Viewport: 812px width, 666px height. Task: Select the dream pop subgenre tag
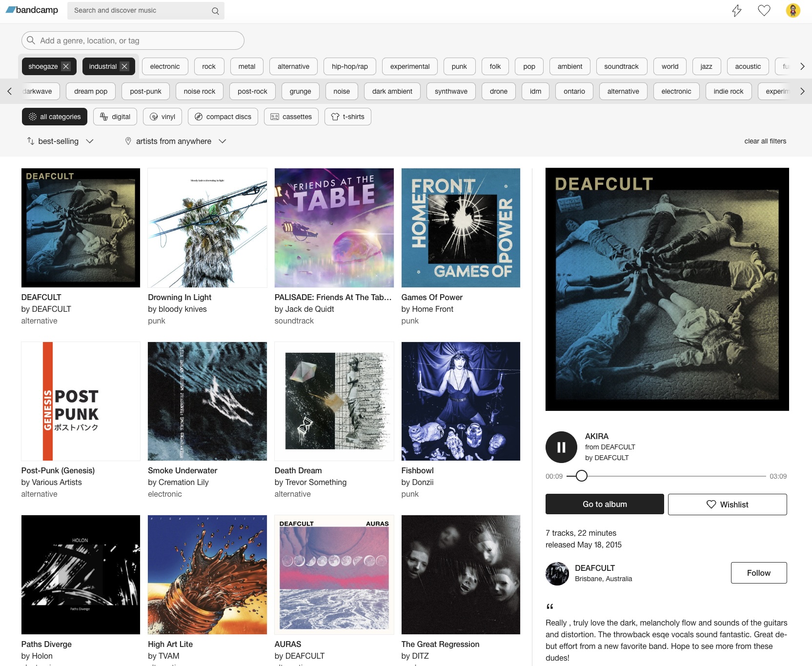click(x=91, y=91)
